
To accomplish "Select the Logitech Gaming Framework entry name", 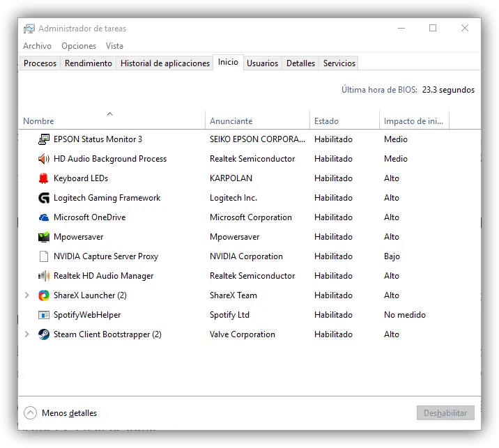I will click(107, 198).
